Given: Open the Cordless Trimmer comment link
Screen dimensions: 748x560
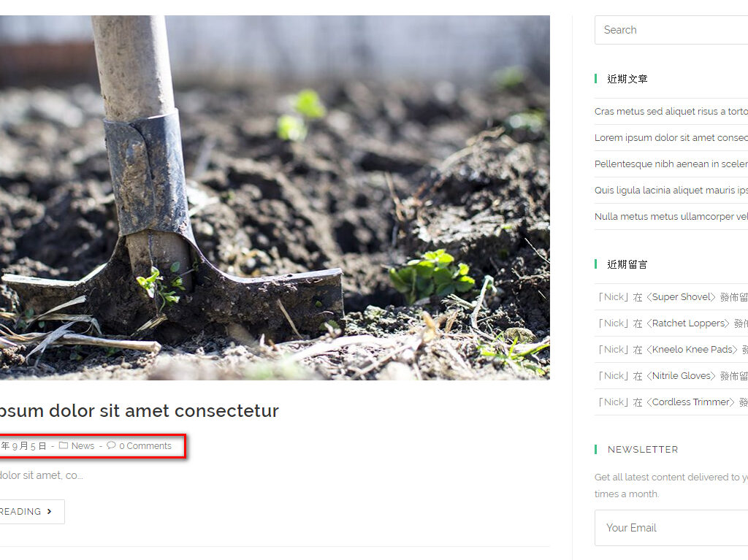Looking at the screenshot, I should click(x=690, y=402).
